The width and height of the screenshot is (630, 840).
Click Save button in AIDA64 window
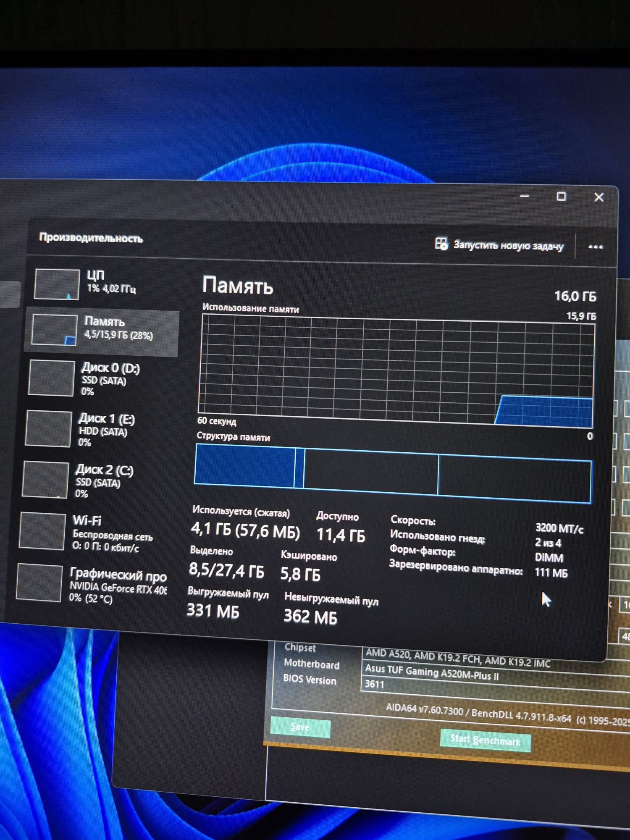(x=300, y=727)
